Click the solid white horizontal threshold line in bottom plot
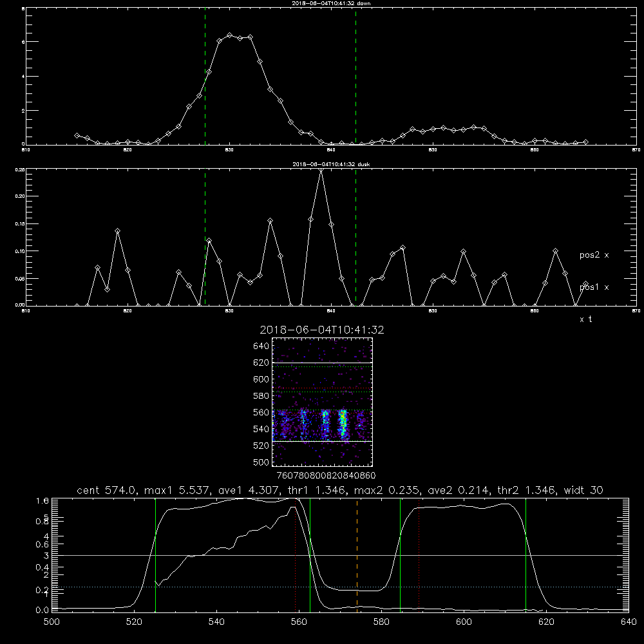644x644 pixels. coord(340,555)
